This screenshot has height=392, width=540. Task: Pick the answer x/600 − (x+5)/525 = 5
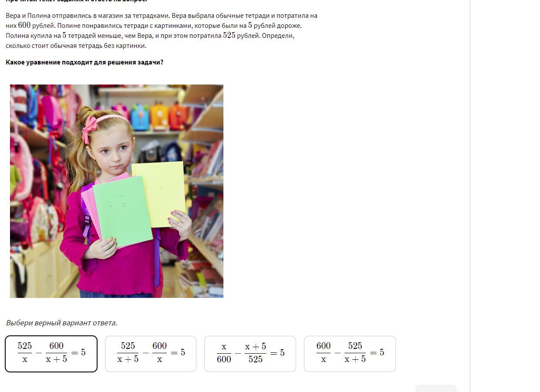(x=250, y=354)
